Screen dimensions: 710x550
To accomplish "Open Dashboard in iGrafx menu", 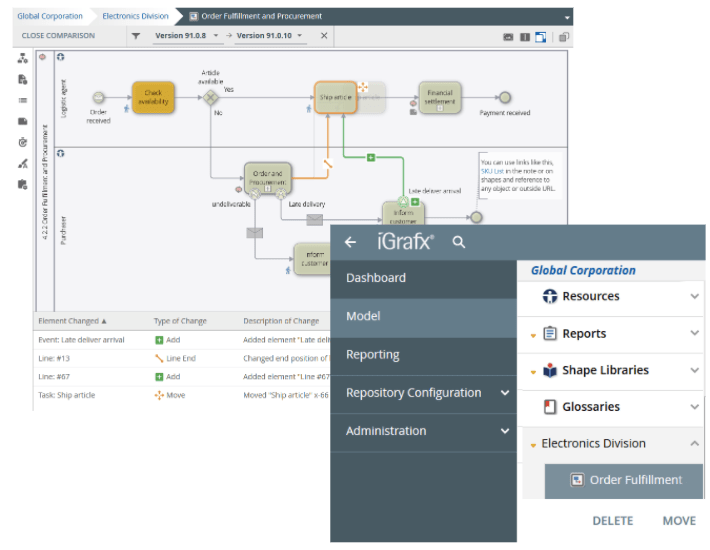I will point(423,278).
